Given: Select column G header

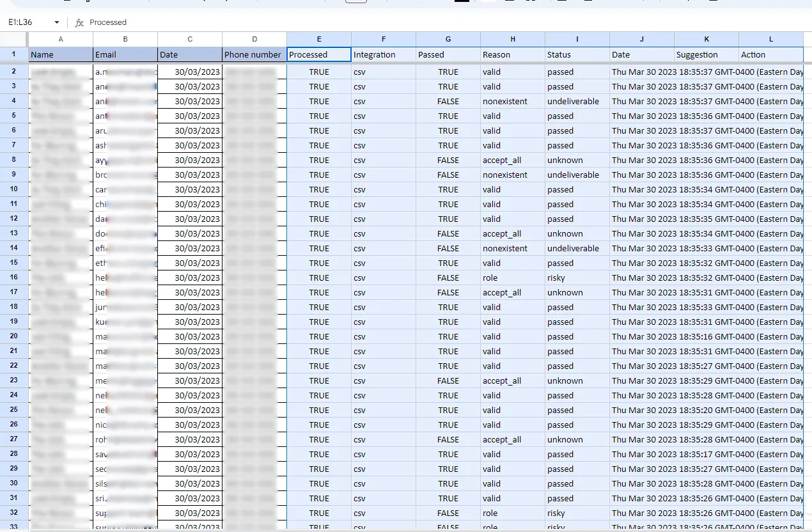Looking at the screenshot, I should [448, 39].
